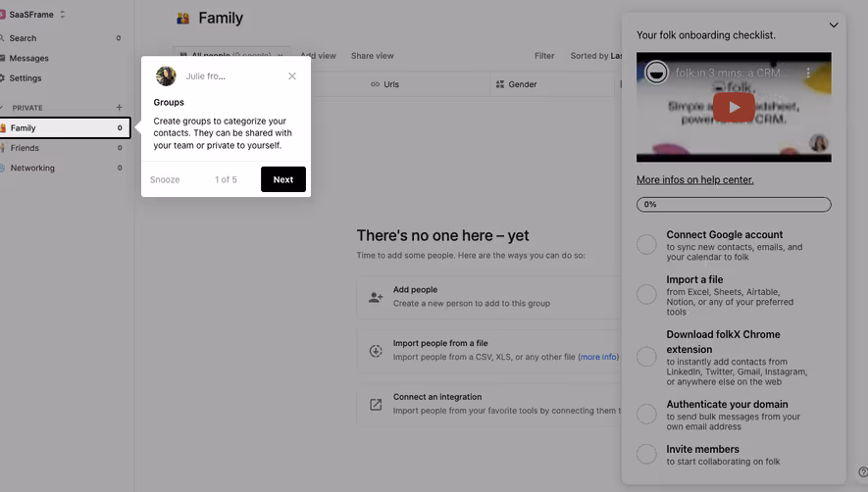Click the add person icon

(376, 297)
